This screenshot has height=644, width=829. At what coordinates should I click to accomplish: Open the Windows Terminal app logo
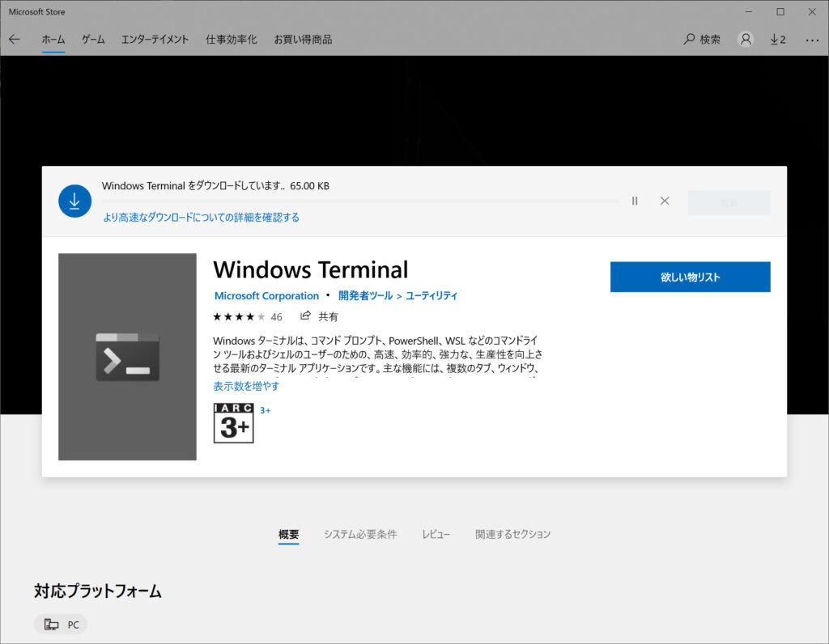coord(127,357)
